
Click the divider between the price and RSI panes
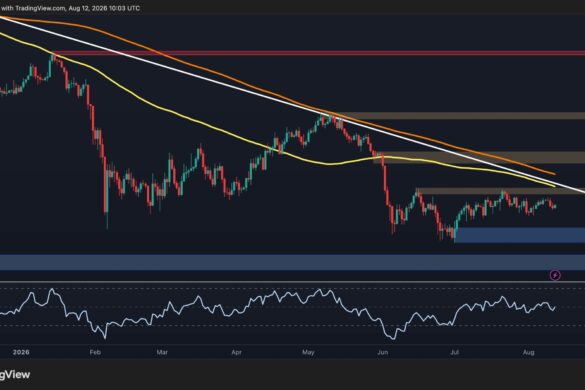point(292,281)
